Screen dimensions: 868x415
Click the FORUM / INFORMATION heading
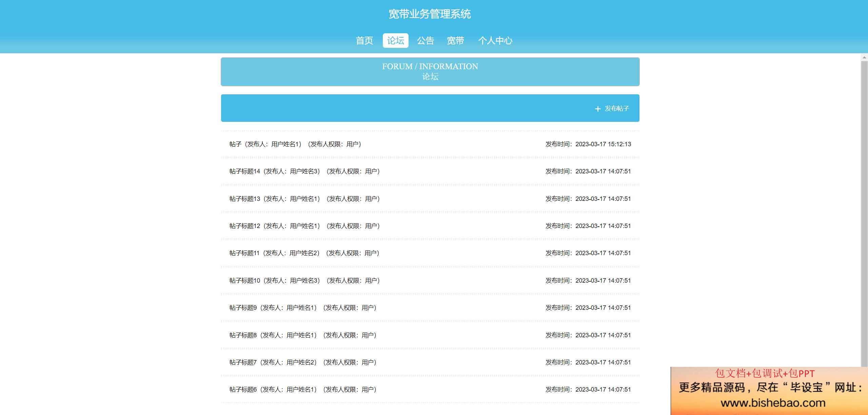pos(430,67)
